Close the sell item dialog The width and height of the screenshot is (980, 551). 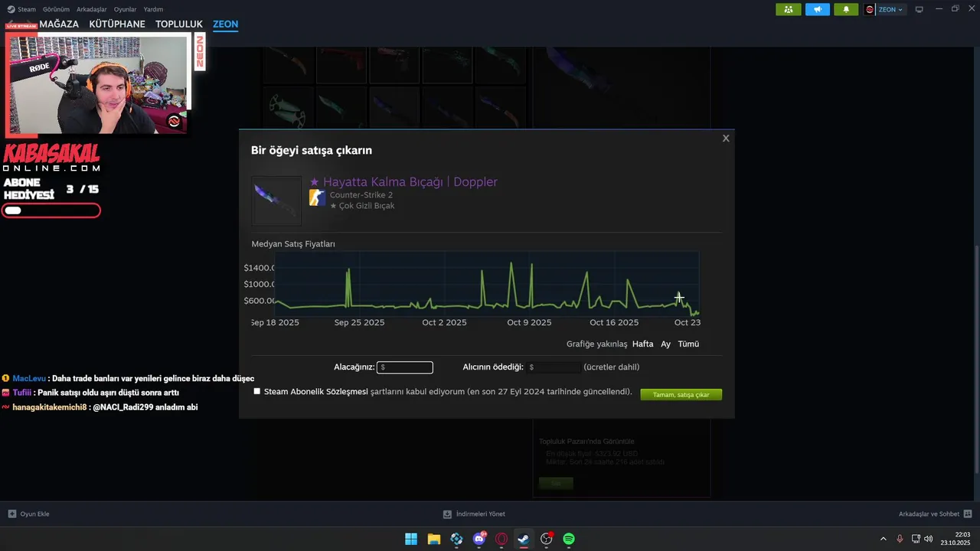726,139
